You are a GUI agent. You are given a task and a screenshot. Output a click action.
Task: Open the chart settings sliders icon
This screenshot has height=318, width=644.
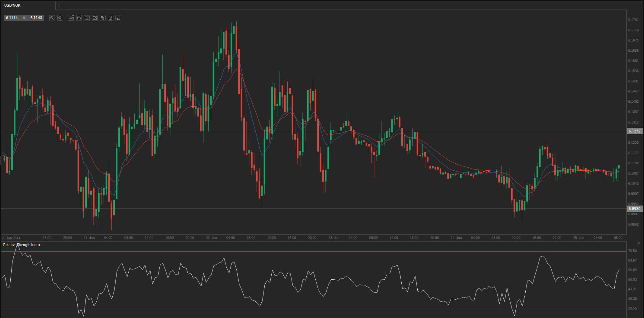[x=87, y=18]
